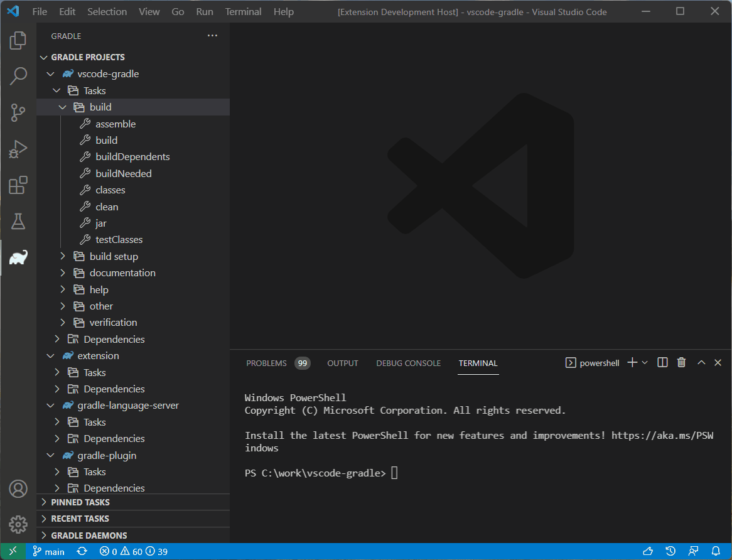
Task: Kill the active terminal with trash icon
Action: [x=682, y=362]
